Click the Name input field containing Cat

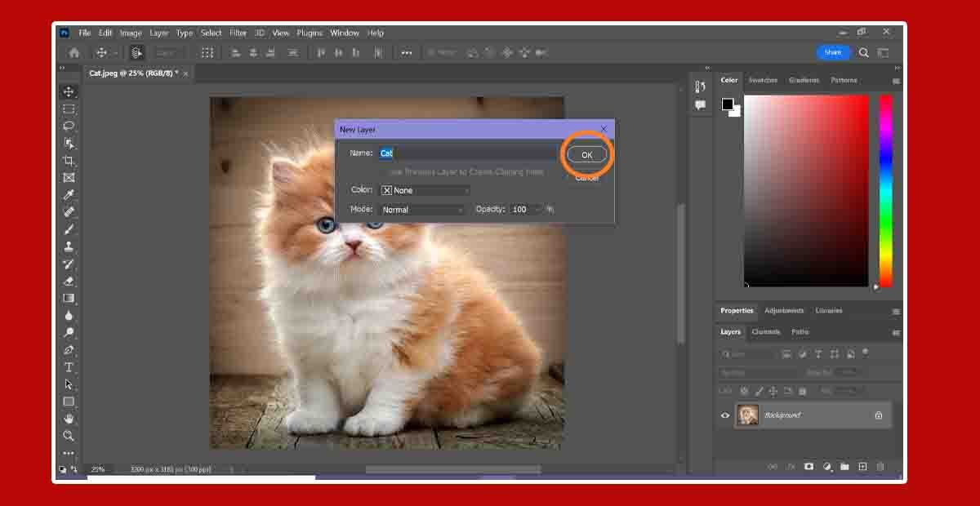(469, 153)
